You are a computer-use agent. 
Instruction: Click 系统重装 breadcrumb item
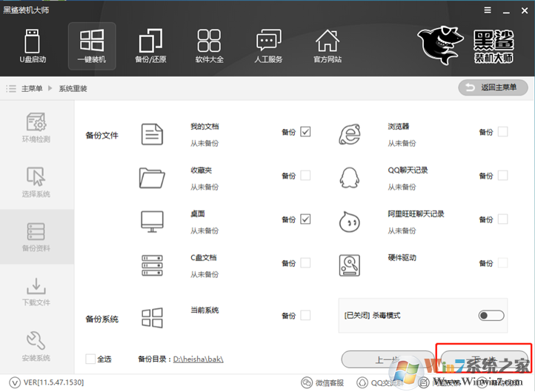73,88
